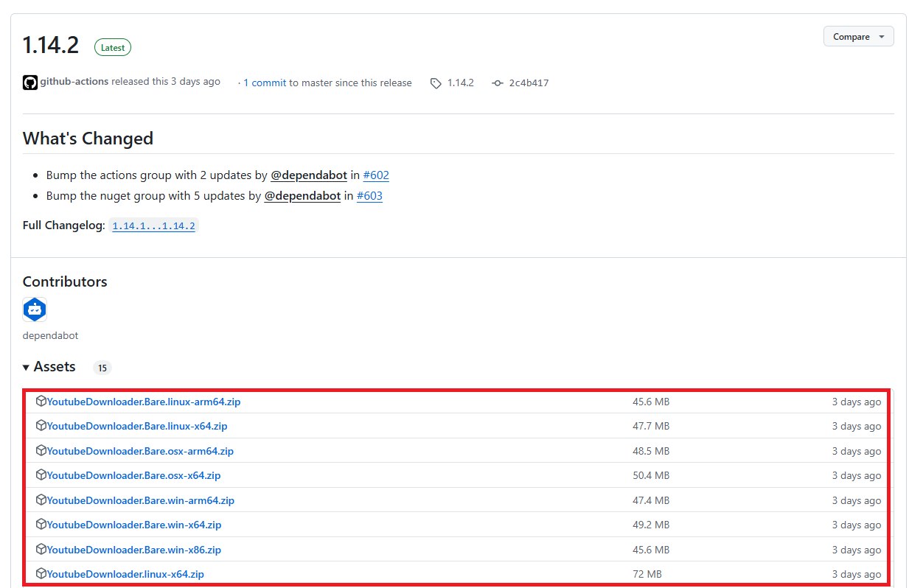Image resolution: width=909 pixels, height=588 pixels.
Task: Click the 47.4 MB file size
Action: coord(651,500)
